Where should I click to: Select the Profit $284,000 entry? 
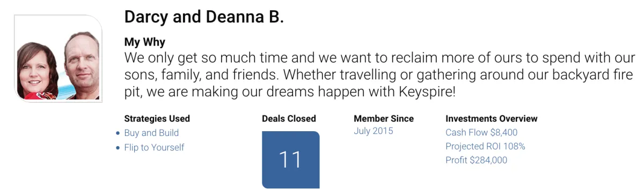point(476,160)
